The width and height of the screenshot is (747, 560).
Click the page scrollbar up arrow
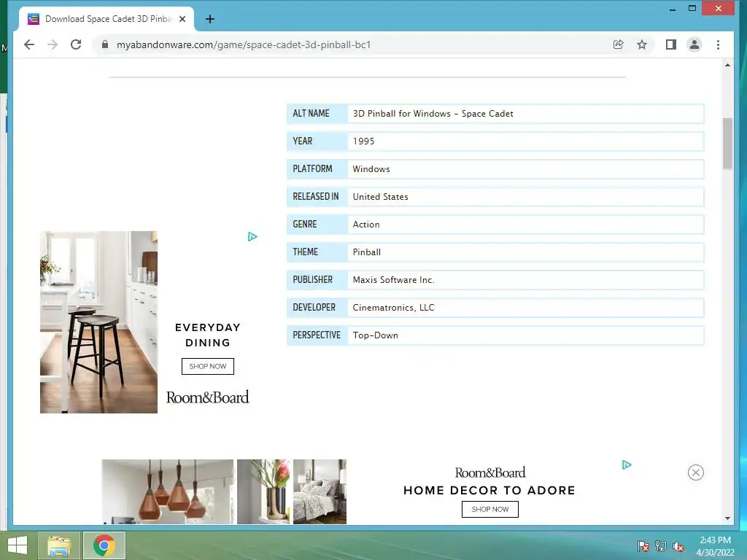pyautogui.click(x=727, y=65)
